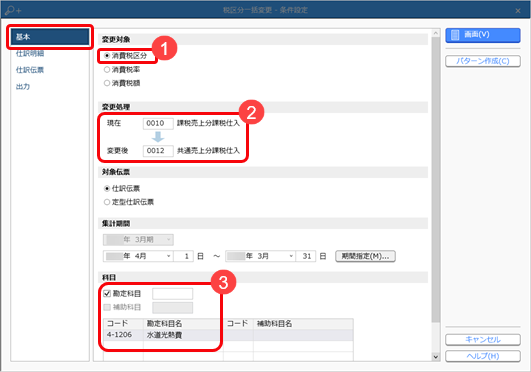
Task: Click the start day field showing 1
Action: click(x=184, y=256)
